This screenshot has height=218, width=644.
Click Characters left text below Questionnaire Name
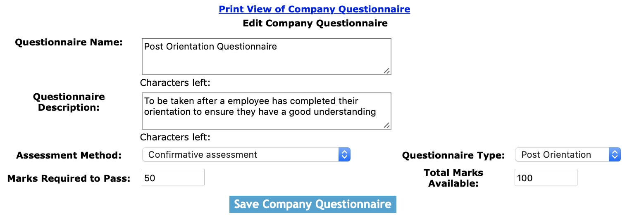[x=175, y=83]
